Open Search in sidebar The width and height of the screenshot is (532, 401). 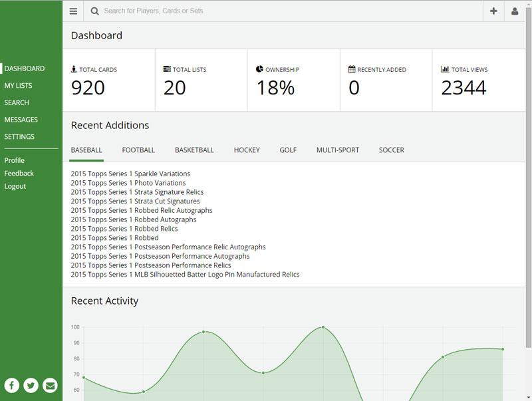pyautogui.click(x=17, y=102)
